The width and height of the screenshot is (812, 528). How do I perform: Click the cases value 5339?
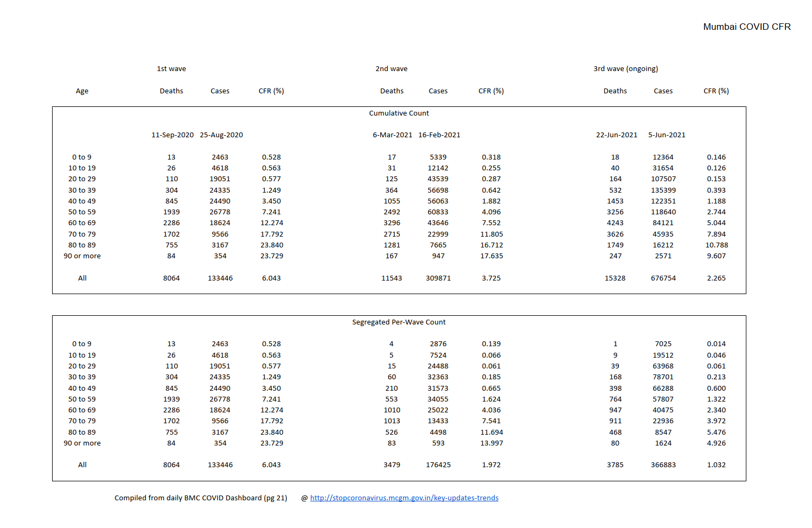438,157
